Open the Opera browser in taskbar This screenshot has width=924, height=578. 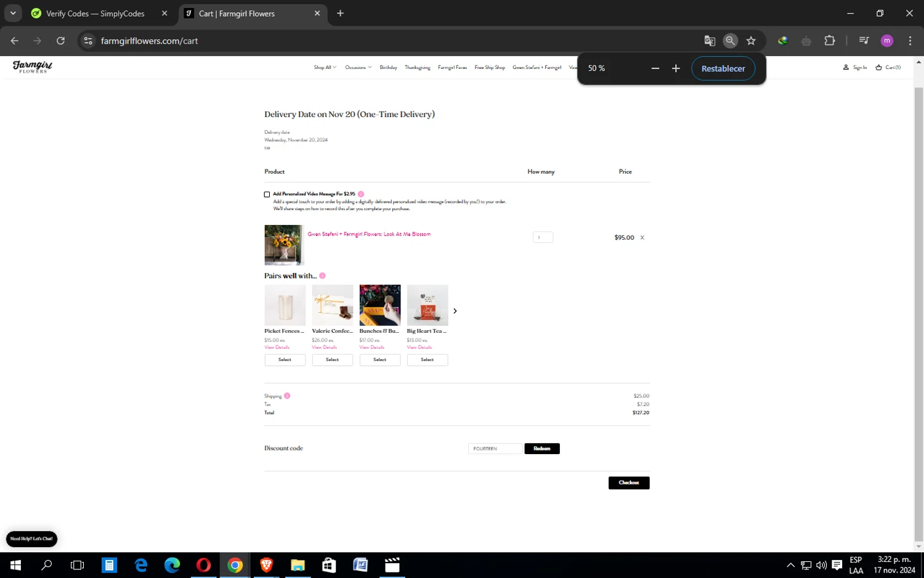pos(203,565)
